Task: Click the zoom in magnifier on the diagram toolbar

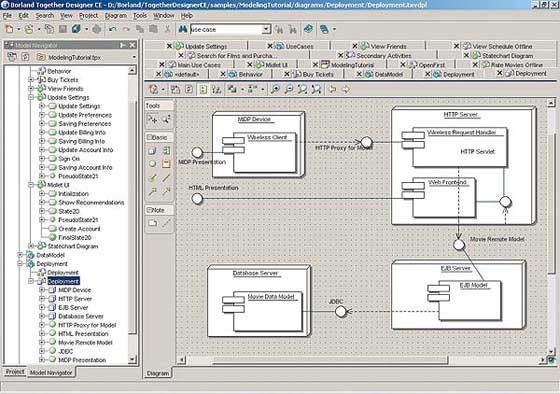Action: click(275, 89)
